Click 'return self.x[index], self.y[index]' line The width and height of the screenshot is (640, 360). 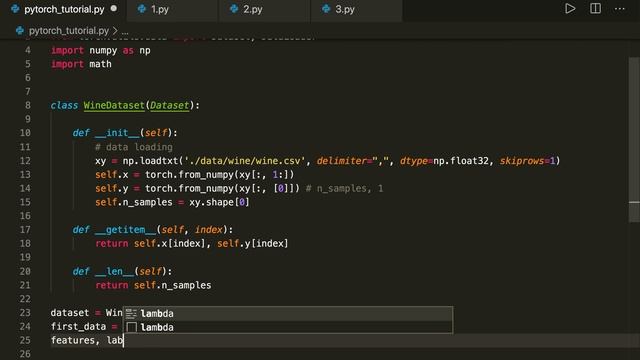point(191,244)
